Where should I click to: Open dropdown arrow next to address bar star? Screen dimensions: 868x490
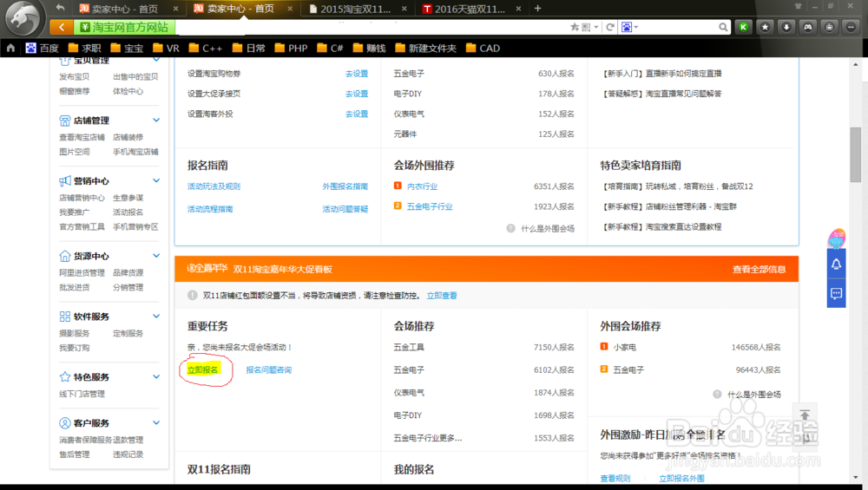[x=596, y=27]
